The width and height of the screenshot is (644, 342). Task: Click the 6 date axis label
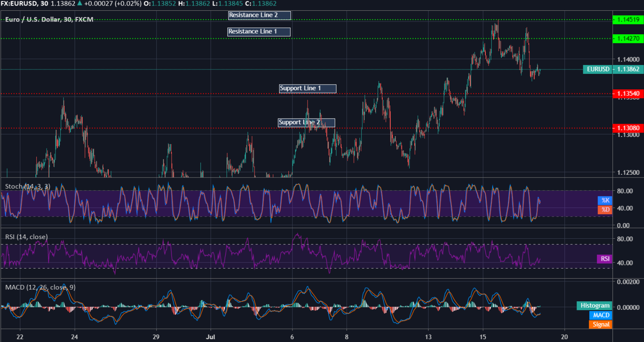pos(292,337)
